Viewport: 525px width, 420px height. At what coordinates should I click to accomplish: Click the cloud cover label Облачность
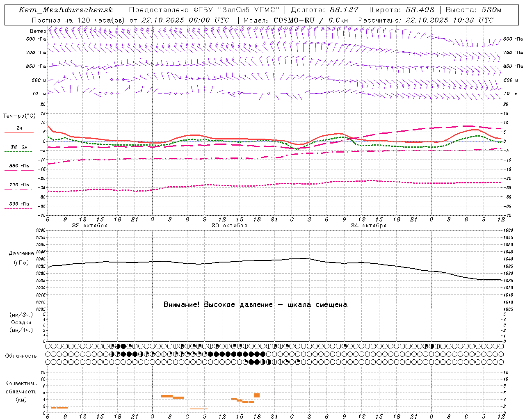pos(21,356)
